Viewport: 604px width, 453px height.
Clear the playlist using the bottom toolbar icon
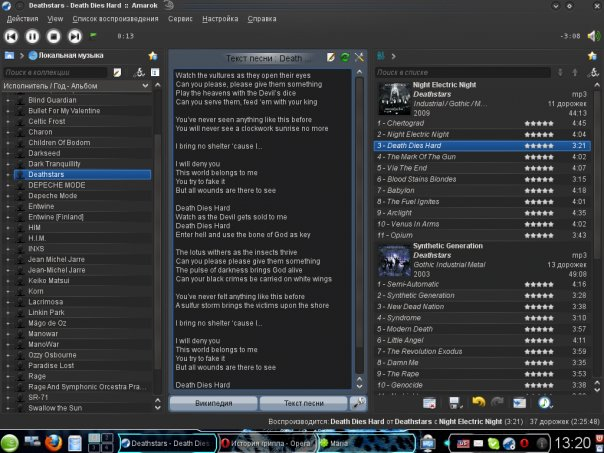pyautogui.click(x=429, y=403)
